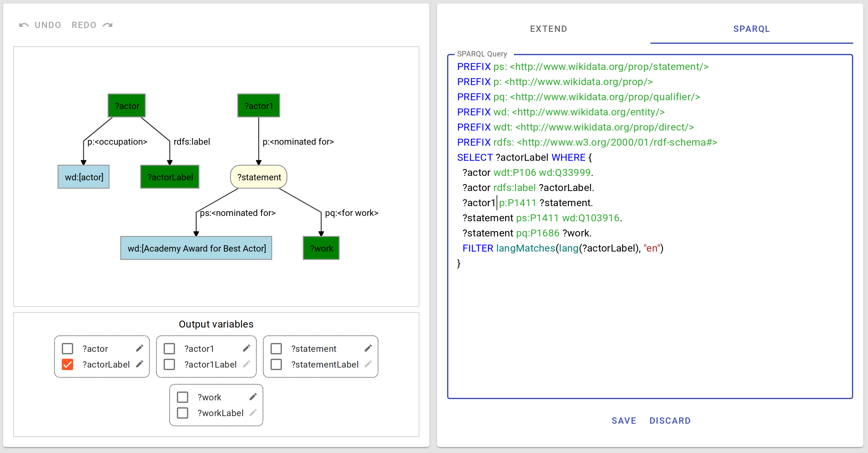The image size is (868, 453).
Task: Click the 'PREFIX wdt:' line
Action: tap(575, 127)
